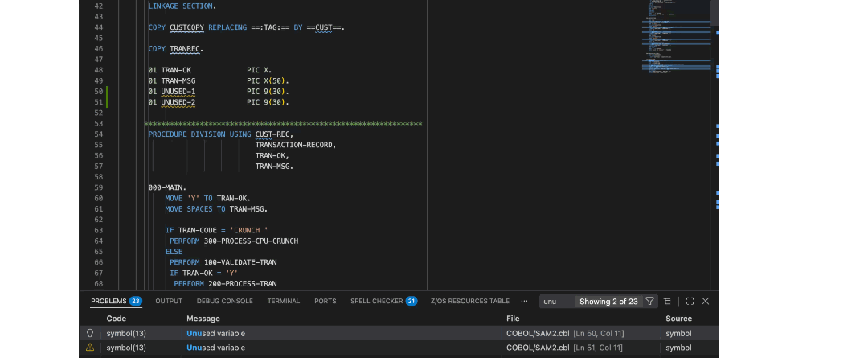Image resolution: width=868 pixels, height=358 pixels.
Task: Click line number 59 in the gutter
Action: click(x=99, y=187)
